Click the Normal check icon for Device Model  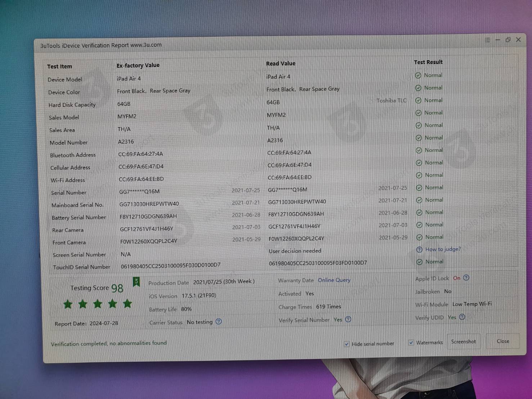418,75
